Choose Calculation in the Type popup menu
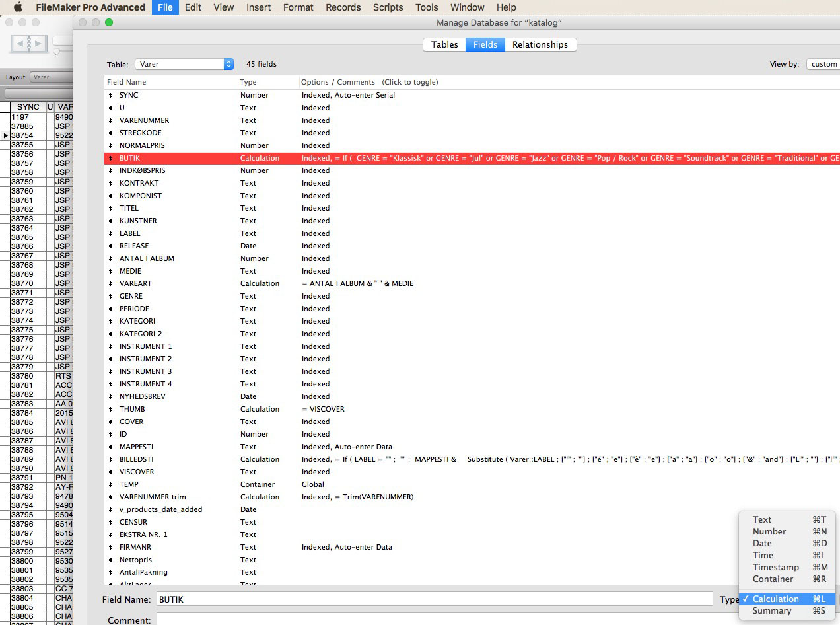Screen dimensions: 840x625 787,599
